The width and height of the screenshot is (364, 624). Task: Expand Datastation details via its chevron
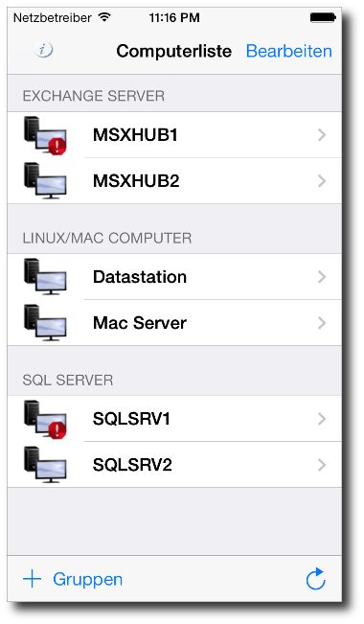(322, 277)
